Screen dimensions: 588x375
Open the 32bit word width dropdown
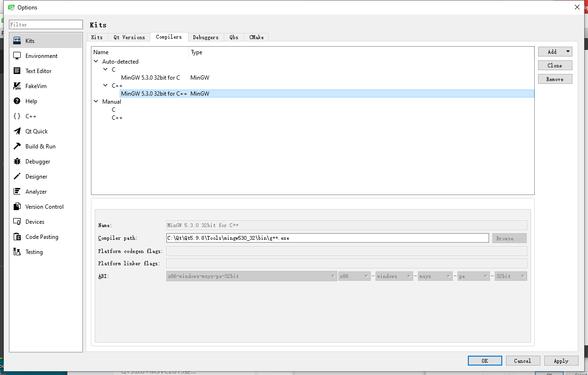click(511, 277)
